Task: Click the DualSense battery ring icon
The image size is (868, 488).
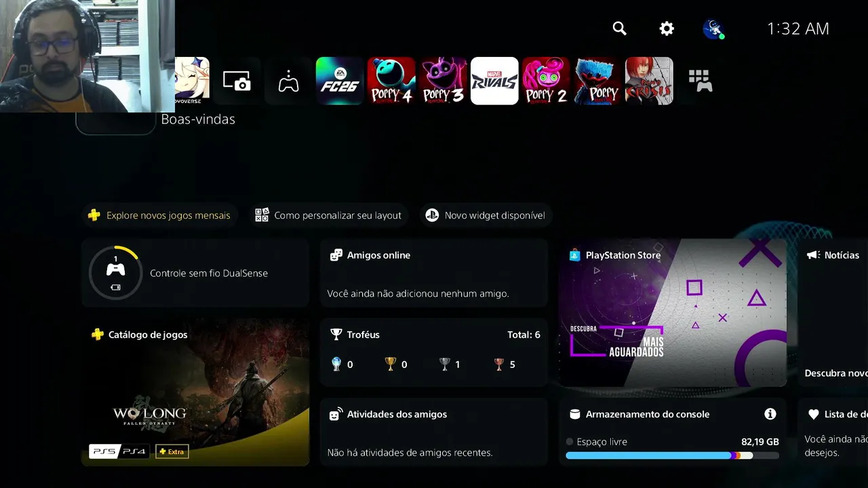Action: (115, 272)
